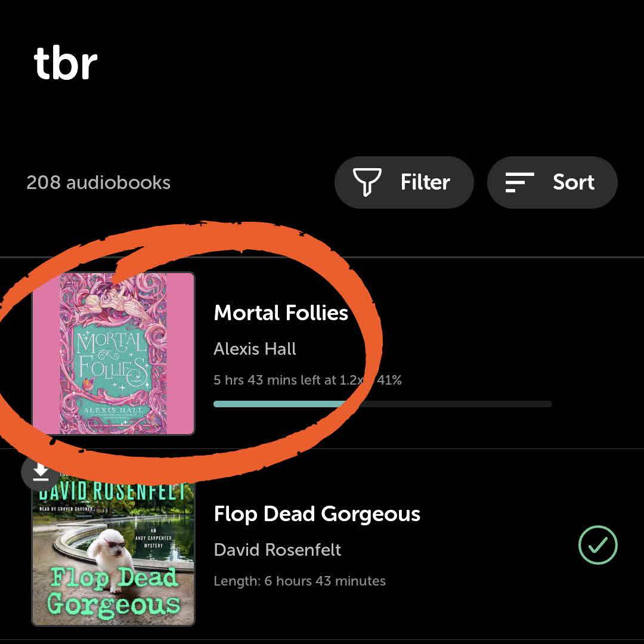Click the Filter button label text

(425, 182)
